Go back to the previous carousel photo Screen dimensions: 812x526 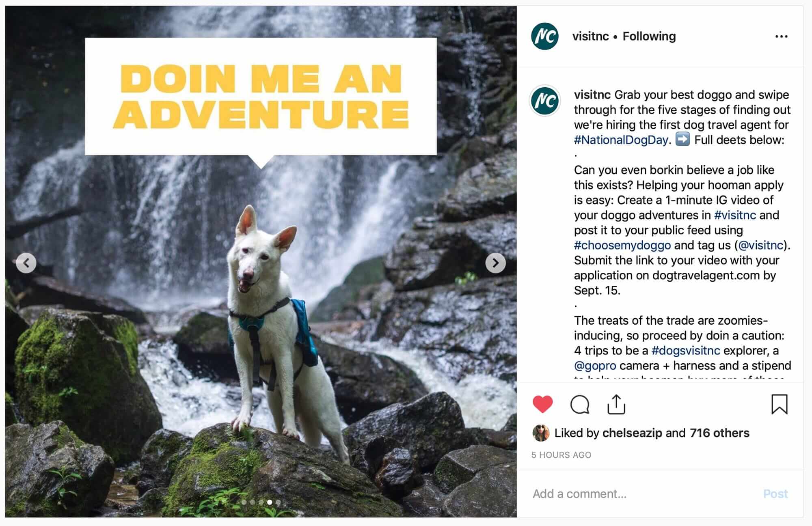(x=26, y=263)
